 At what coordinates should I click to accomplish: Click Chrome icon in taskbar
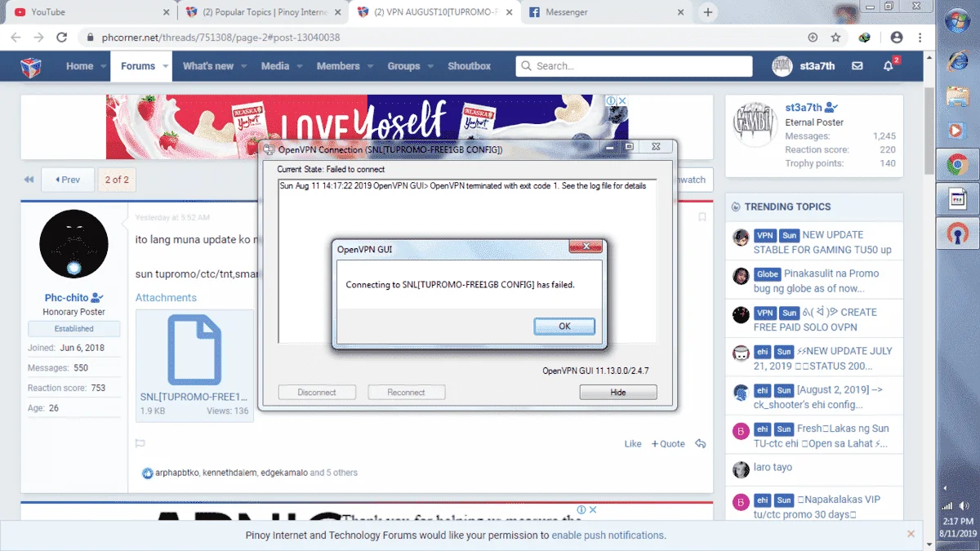coord(957,165)
